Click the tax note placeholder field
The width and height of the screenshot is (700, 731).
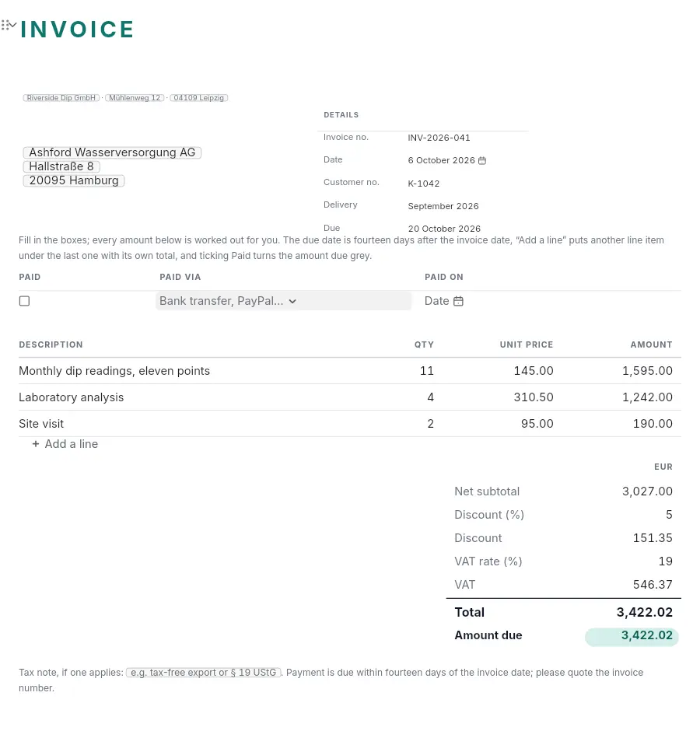click(x=203, y=673)
